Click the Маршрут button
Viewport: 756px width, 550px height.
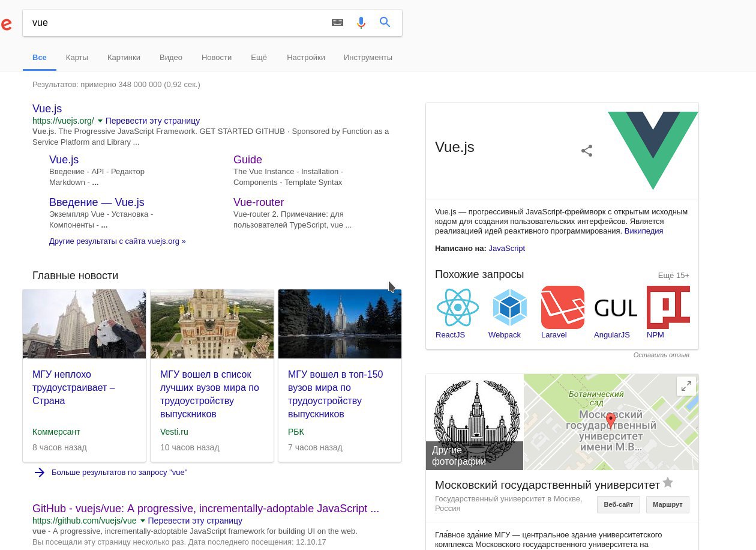[x=668, y=504]
